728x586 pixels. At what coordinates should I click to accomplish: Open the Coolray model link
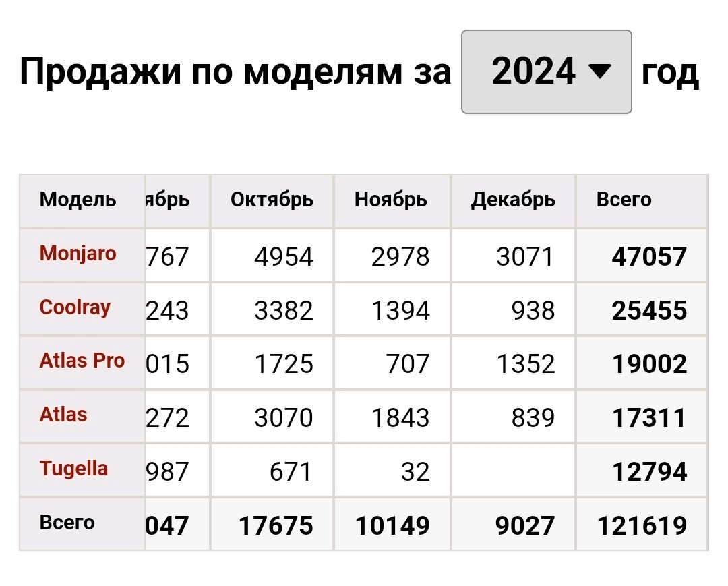[75, 307]
